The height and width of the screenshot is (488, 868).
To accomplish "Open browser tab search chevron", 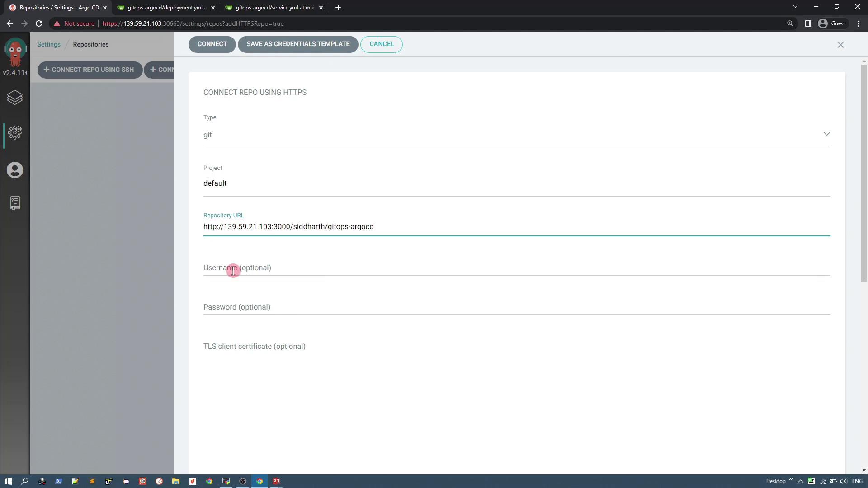I will 795,7.
